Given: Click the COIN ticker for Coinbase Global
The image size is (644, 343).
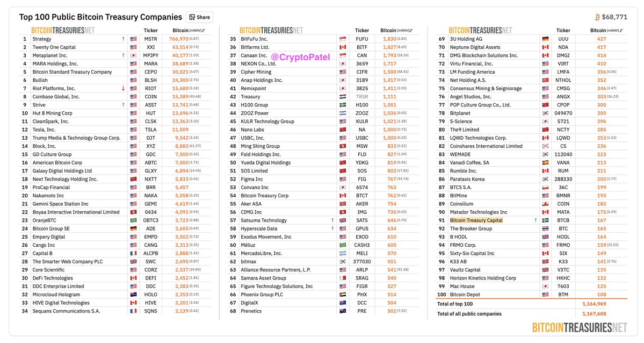Looking at the screenshot, I should pyautogui.click(x=151, y=97).
